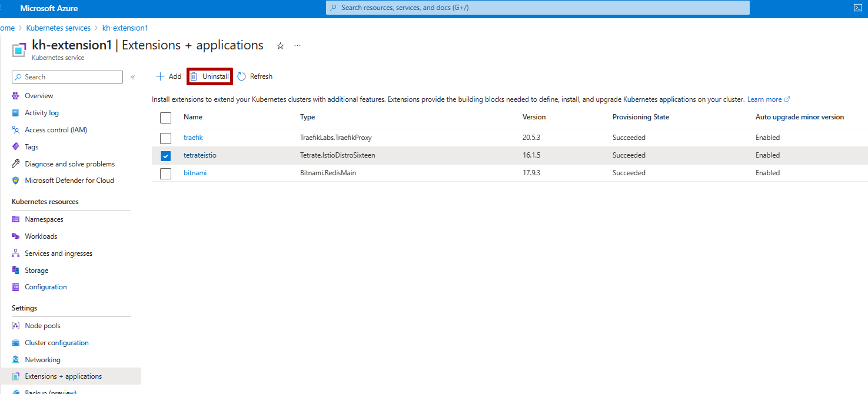Viewport: 868px width, 394px height.
Task: Click the Storage icon in sidebar
Action: 16,271
